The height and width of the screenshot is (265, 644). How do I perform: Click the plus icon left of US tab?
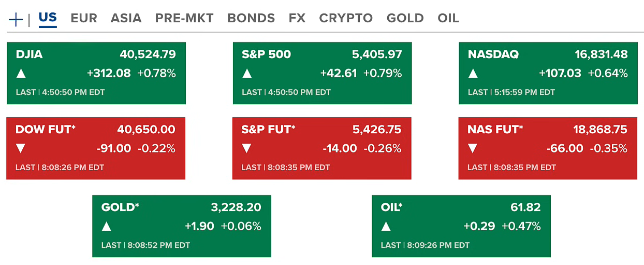point(16,20)
